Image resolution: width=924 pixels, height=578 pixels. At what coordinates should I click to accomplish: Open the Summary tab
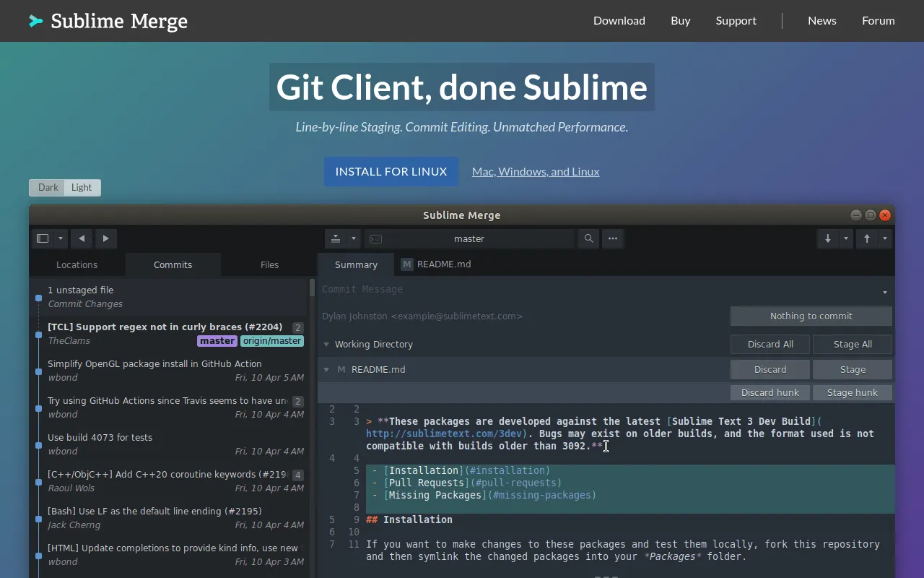pos(356,264)
